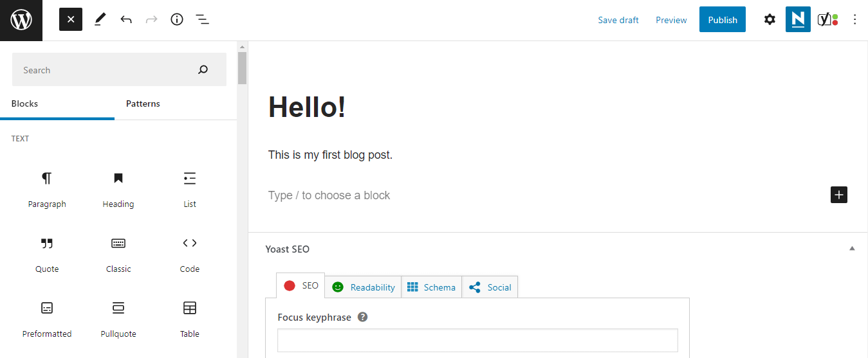
Task: Click the Yoast SEO panel heading
Action: point(288,249)
